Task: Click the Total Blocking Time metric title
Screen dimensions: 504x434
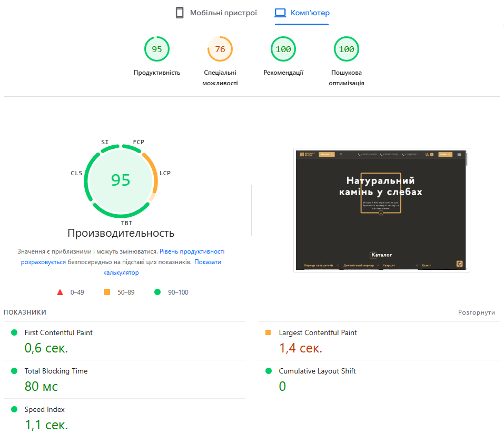Action: pos(56,371)
